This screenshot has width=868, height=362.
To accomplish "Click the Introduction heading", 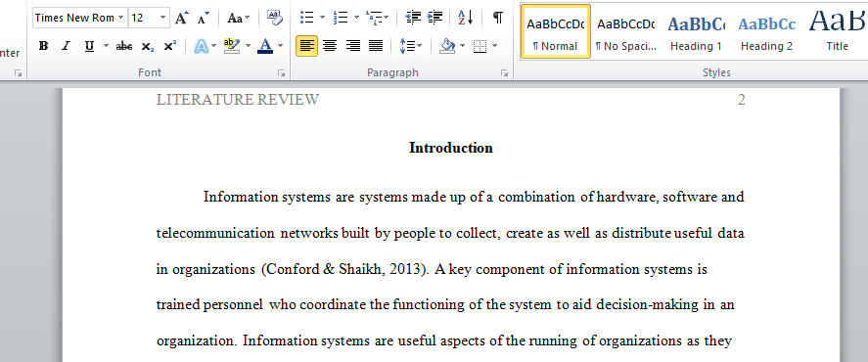I will click(450, 148).
